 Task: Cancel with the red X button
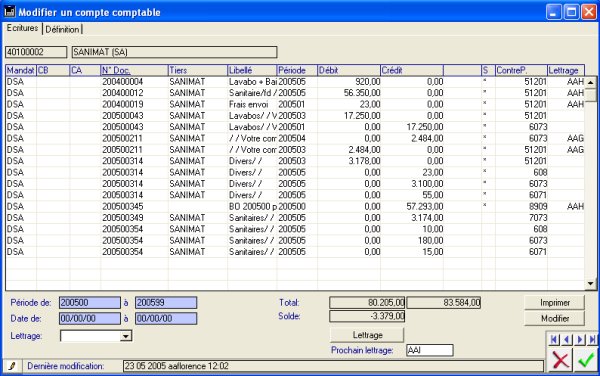tap(561, 360)
